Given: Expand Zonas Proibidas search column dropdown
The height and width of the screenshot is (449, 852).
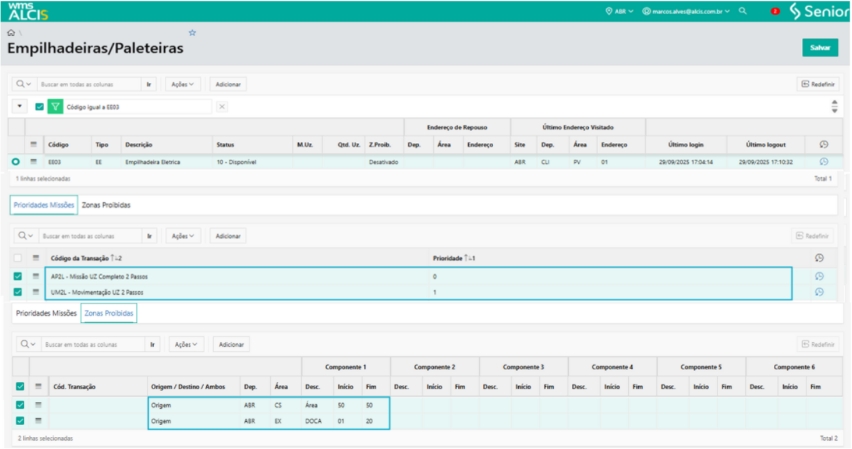Looking at the screenshot, I should point(28,344).
